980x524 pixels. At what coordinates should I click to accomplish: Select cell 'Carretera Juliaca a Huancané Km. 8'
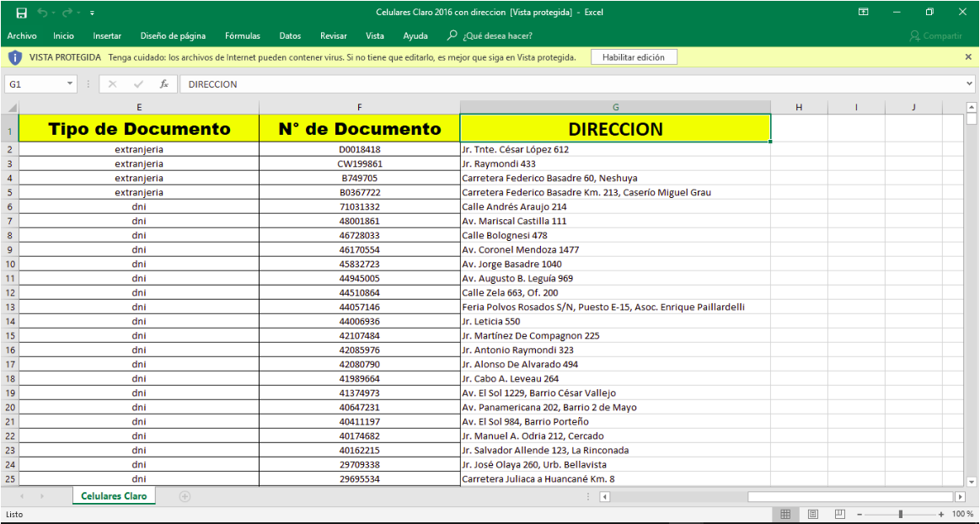pos(615,479)
